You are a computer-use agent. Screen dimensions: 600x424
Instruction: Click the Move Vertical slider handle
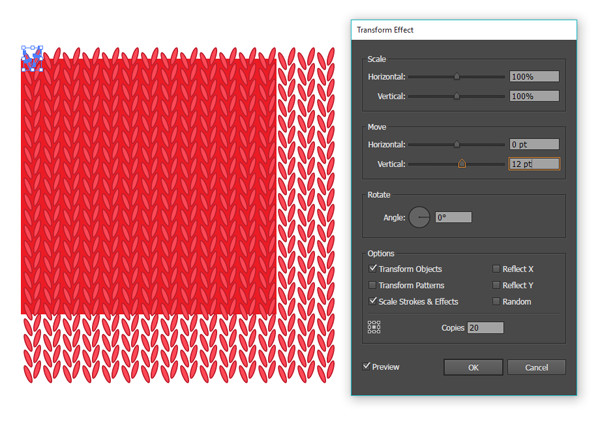(462, 164)
